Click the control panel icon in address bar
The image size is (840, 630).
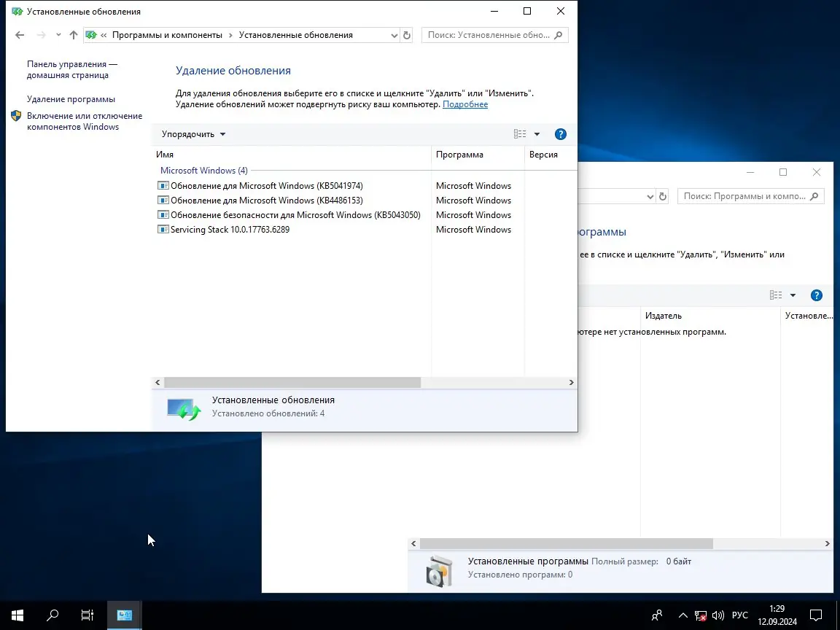(91, 35)
